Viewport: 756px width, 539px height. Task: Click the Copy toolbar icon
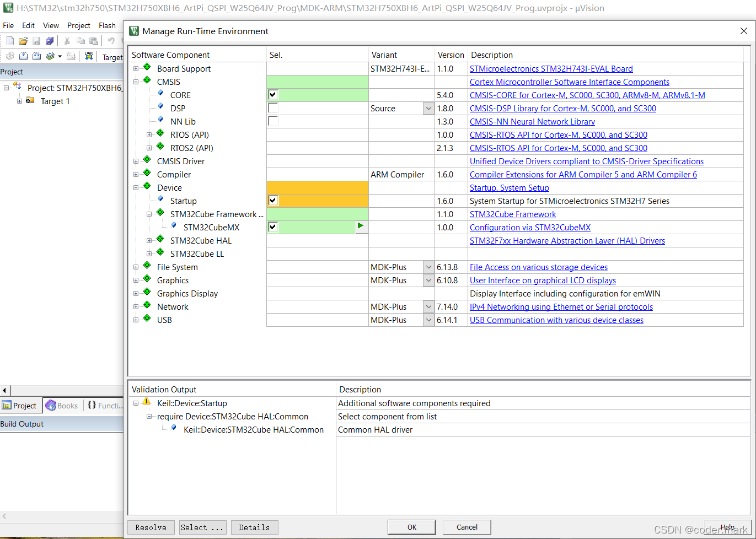point(81,41)
